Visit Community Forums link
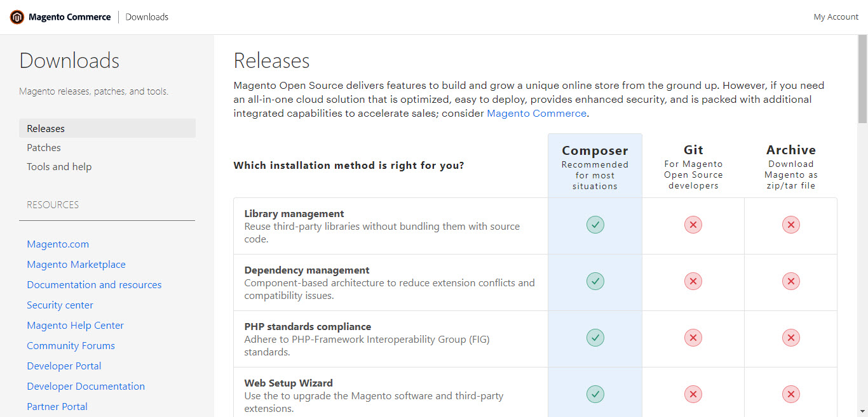Viewport: 868px width, 417px height. (71, 346)
